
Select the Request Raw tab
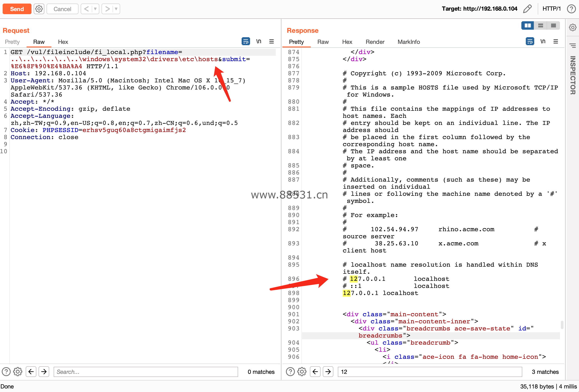point(39,42)
